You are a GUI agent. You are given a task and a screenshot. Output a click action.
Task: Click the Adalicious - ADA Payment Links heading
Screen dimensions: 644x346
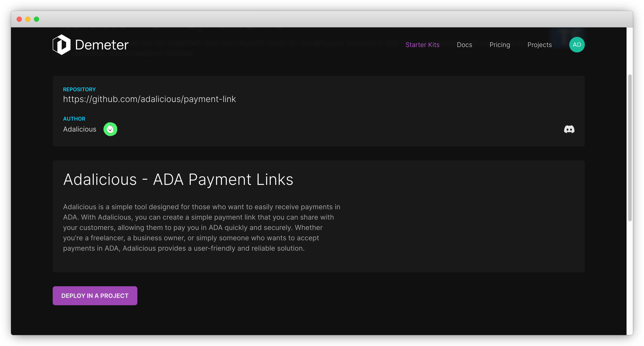click(178, 179)
